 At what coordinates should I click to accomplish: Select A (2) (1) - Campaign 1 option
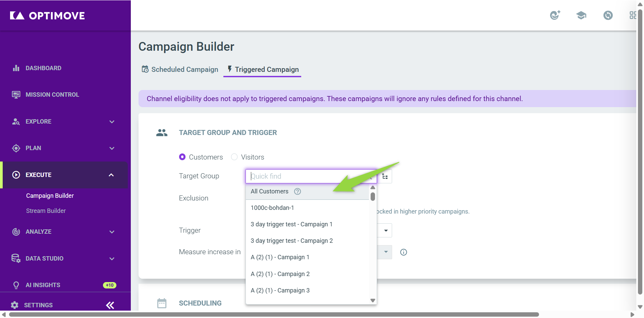click(x=307, y=257)
